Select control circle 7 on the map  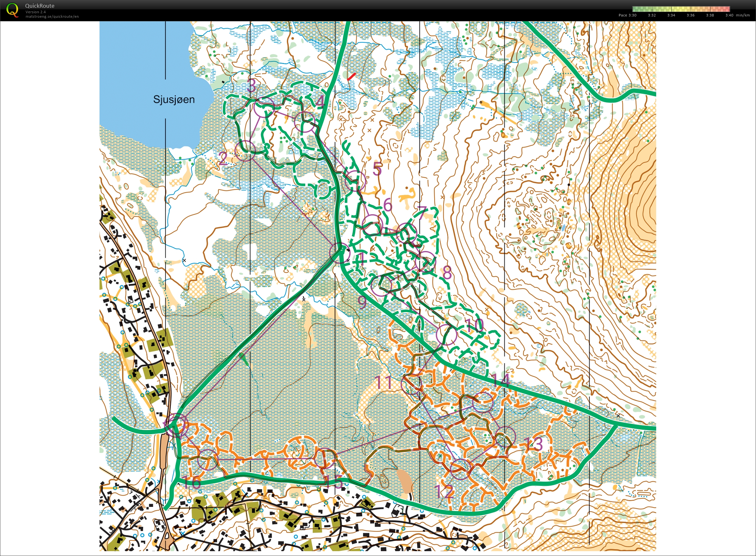tap(407, 233)
